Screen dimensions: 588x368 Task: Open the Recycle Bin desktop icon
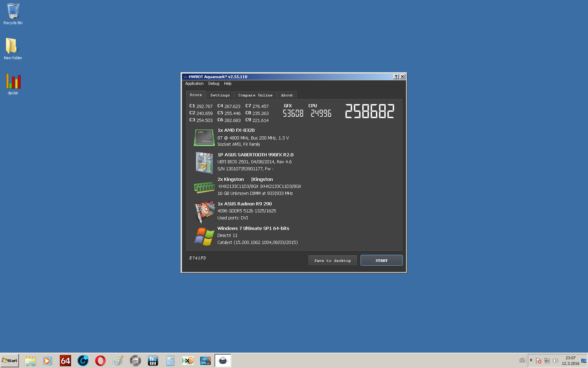(13, 14)
